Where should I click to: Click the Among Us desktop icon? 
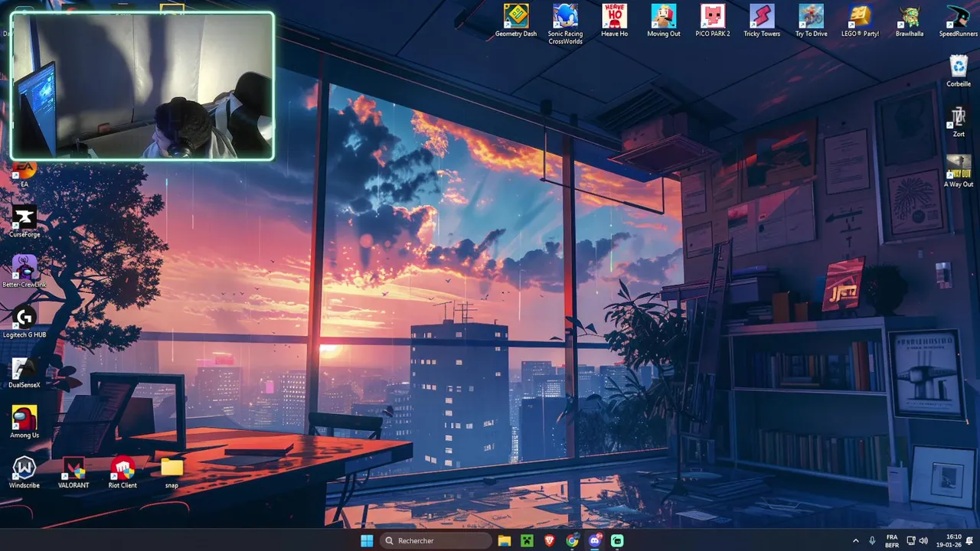[x=24, y=422]
